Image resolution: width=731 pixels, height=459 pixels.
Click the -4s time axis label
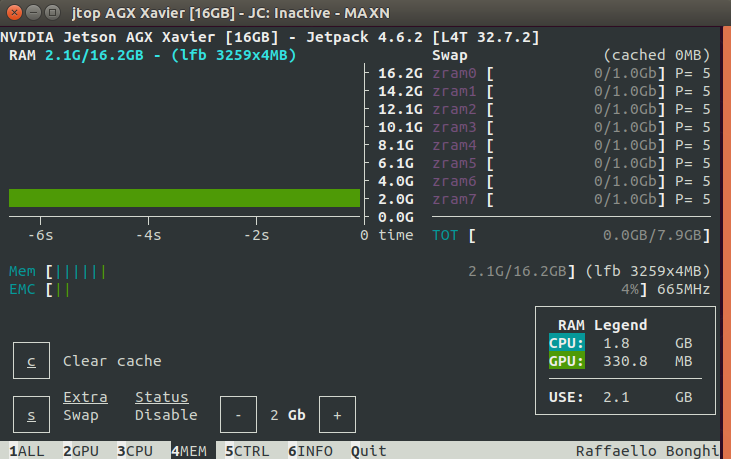click(x=148, y=235)
